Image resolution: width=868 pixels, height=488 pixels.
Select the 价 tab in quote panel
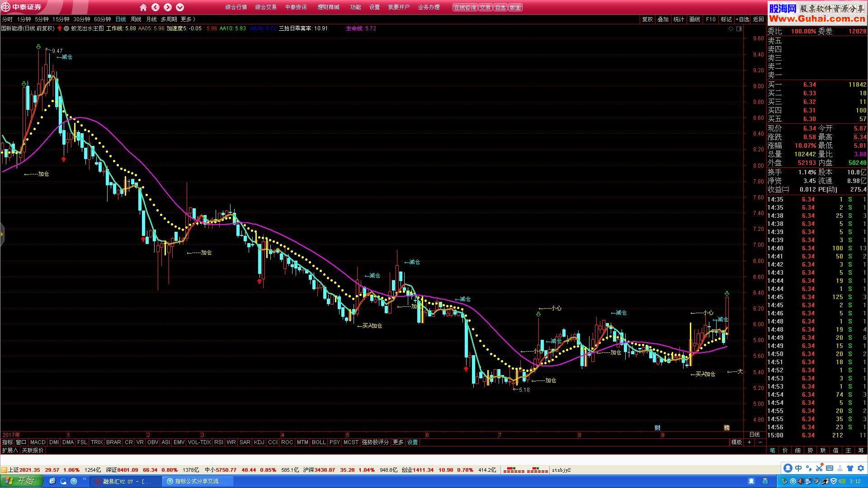(785, 450)
